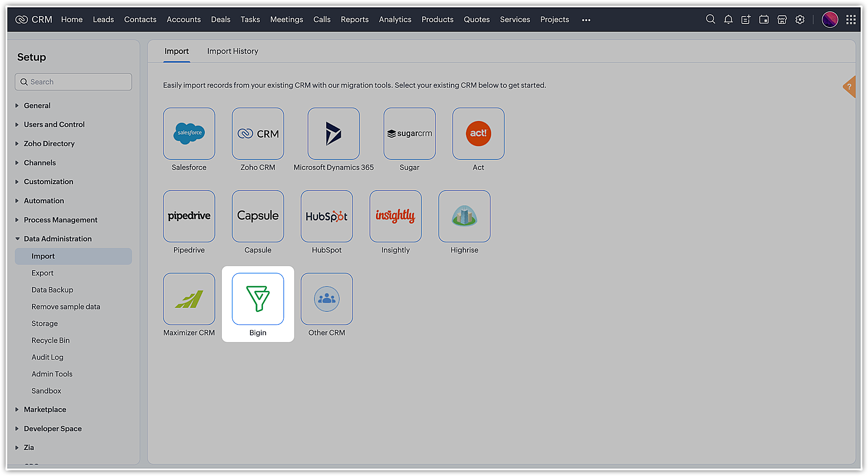Open the Recycle Bin page
This screenshot has height=476, width=868.
point(50,340)
